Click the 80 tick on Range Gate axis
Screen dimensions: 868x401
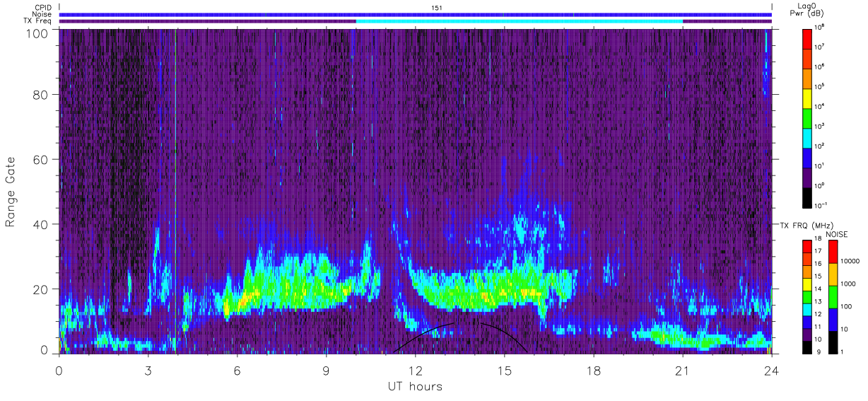pyautogui.click(x=39, y=96)
